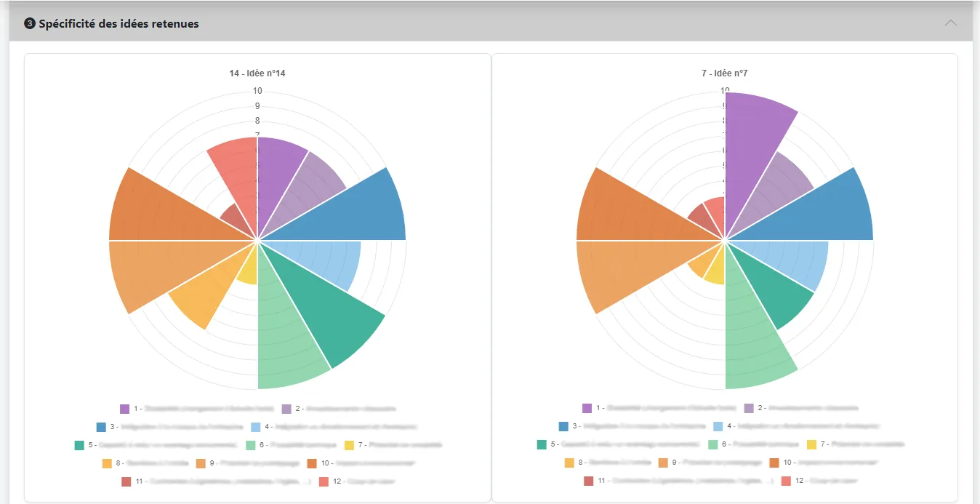The image size is (980, 504).
Task: Click teal swatch 5 in Idée n°7 legend
Action: tap(542, 444)
